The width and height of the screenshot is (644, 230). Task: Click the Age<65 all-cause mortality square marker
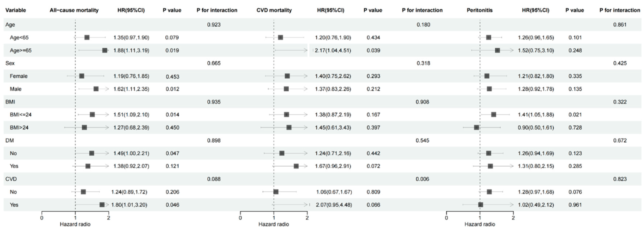coord(87,37)
